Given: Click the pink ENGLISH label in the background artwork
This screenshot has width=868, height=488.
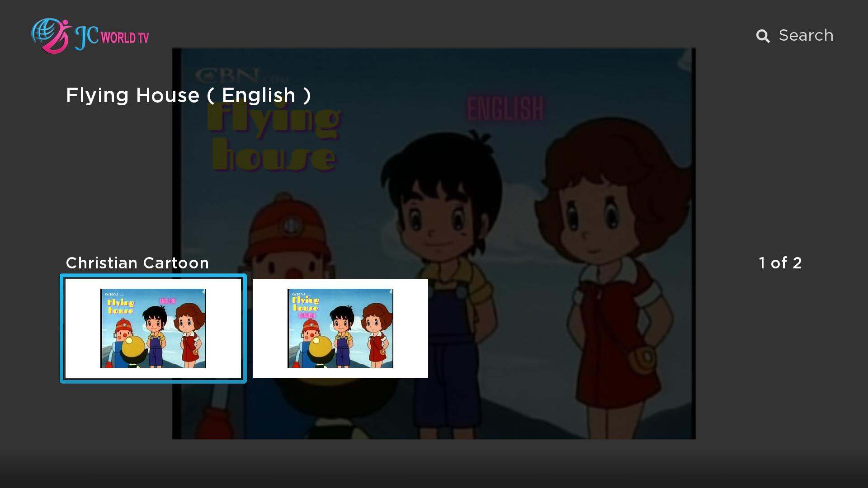Looking at the screenshot, I should pyautogui.click(x=505, y=108).
